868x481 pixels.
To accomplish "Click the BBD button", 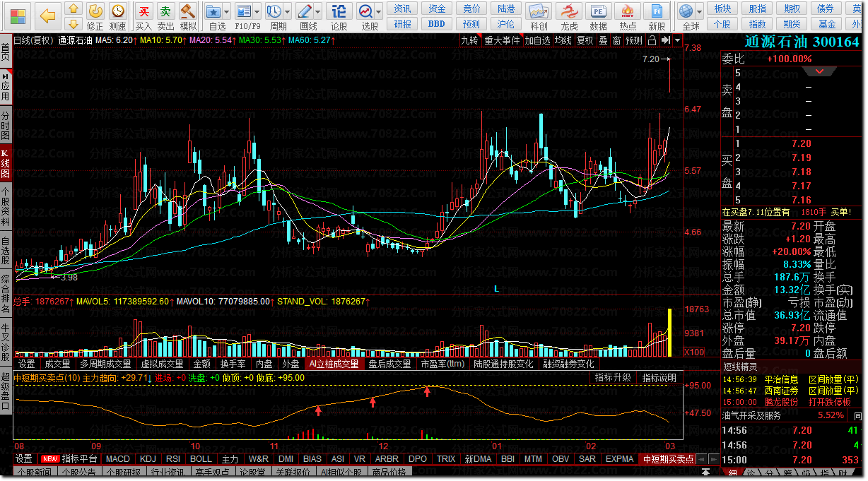I will (438, 24).
